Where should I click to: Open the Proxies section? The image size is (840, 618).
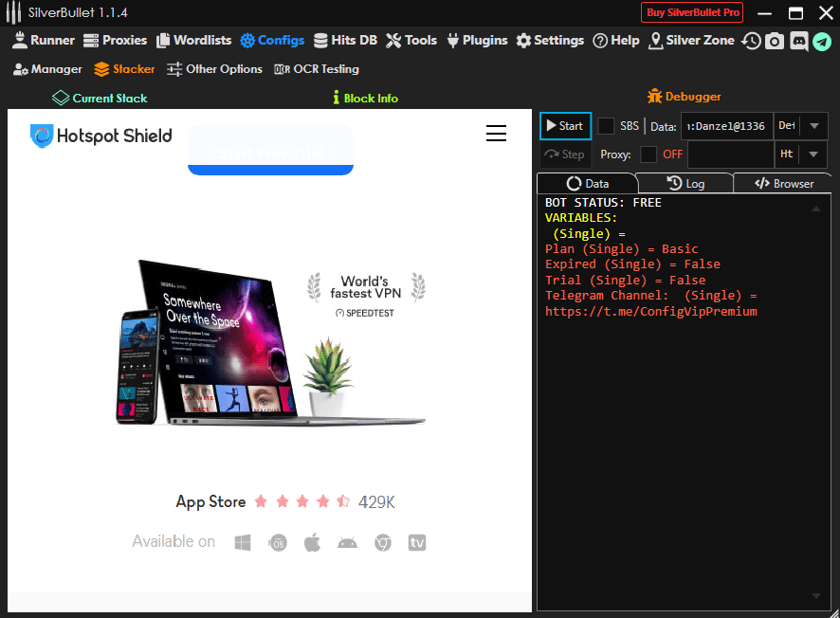click(115, 40)
